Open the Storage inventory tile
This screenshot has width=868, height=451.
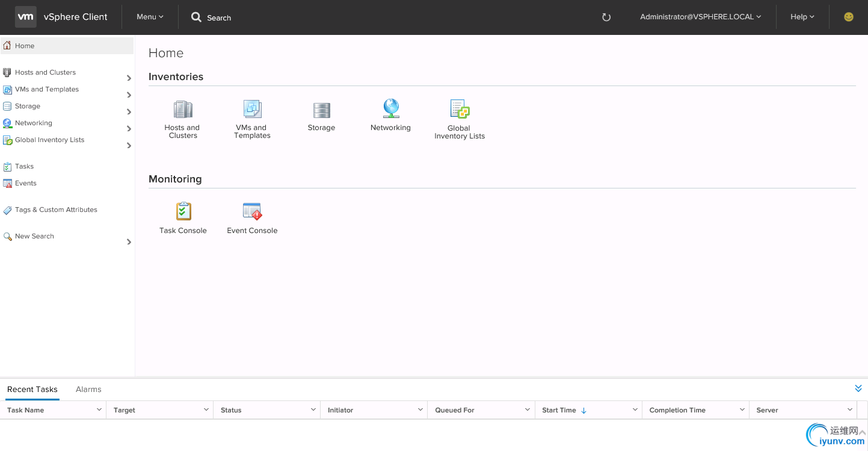click(x=321, y=116)
